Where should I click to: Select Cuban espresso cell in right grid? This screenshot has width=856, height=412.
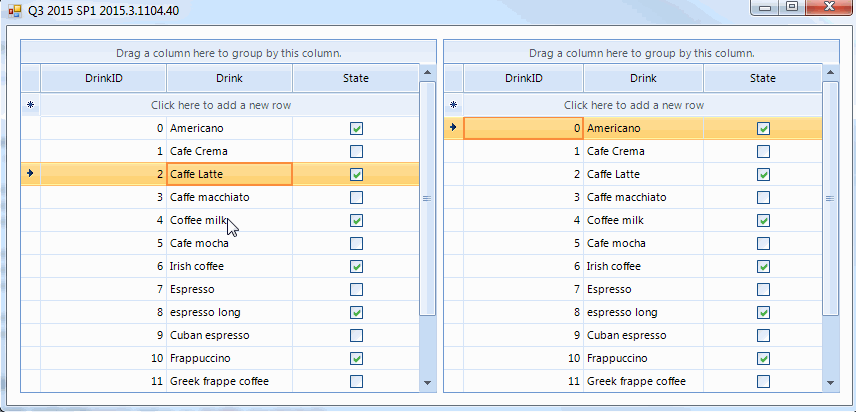click(x=643, y=335)
